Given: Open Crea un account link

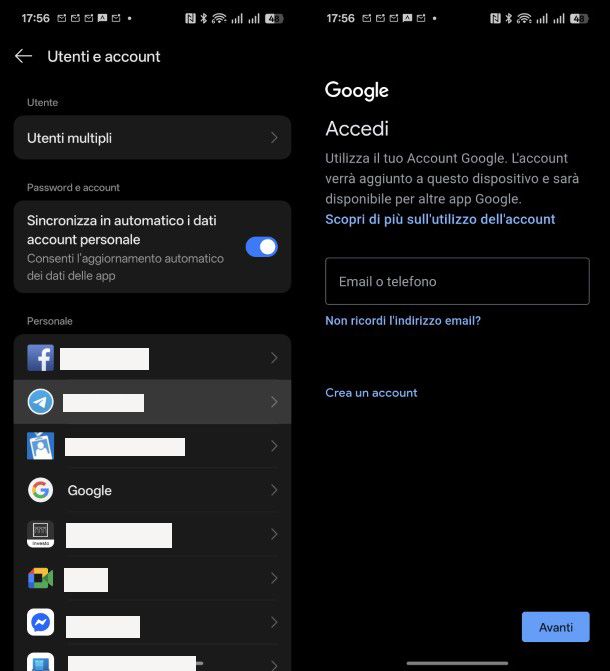Looking at the screenshot, I should (x=371, y=393).
